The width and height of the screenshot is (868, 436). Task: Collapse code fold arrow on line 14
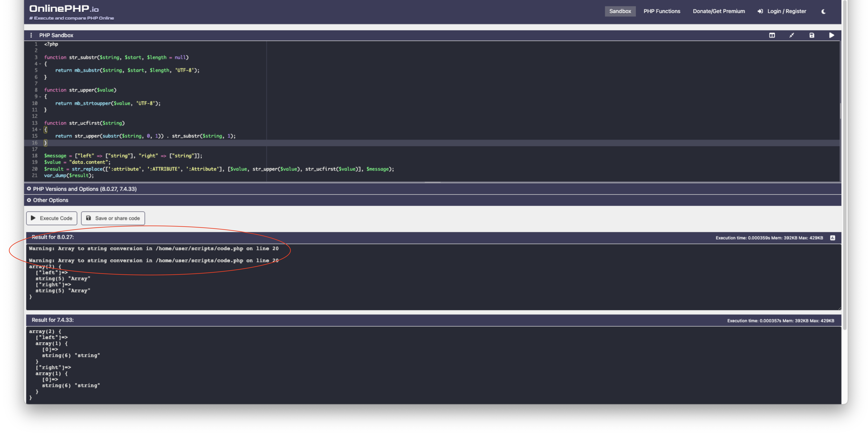pyautogui.click(x=40, y=129)
